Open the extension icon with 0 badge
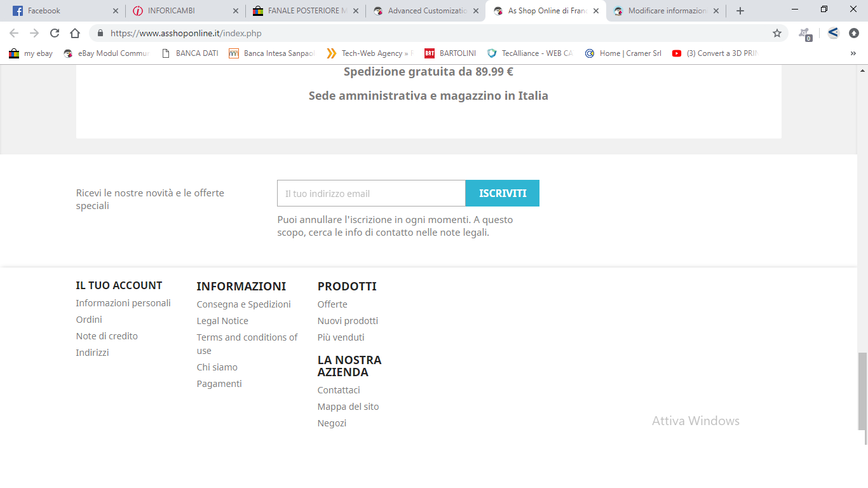 pos(805,34)
